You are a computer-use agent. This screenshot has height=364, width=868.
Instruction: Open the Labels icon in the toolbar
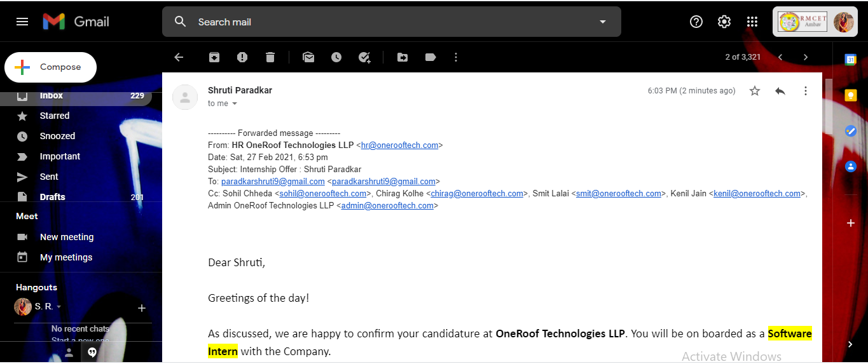431,57
